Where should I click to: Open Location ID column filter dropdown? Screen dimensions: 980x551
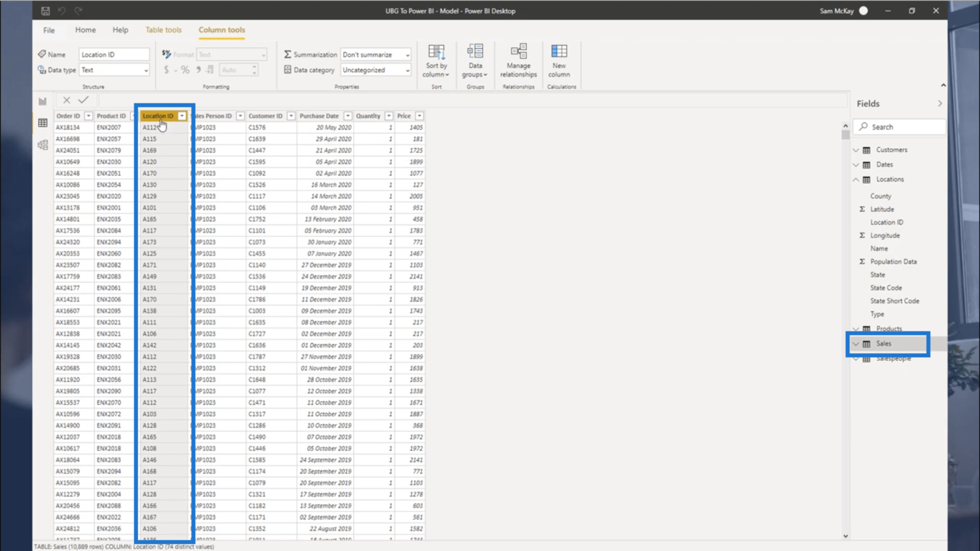click(x=182, y=116)
